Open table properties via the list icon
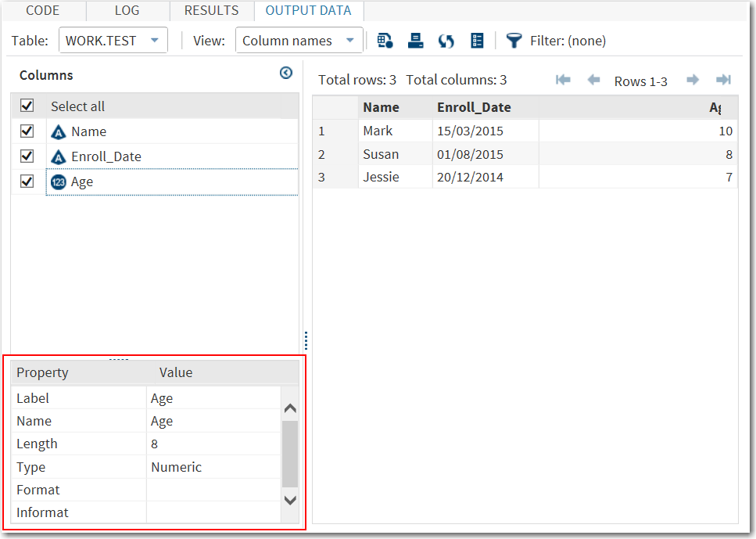Image resolution: width=756 pixels, height=539 pixels. pos(477,40)
